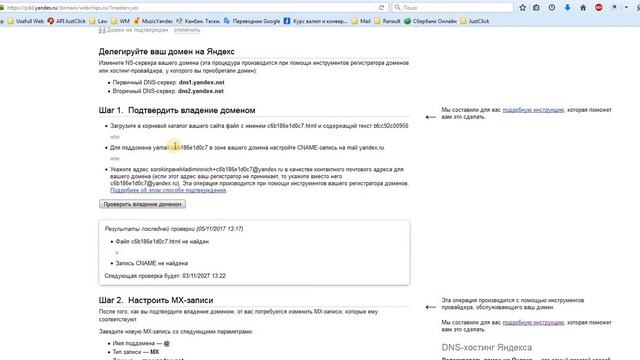Click the dns2.yandex.net server name
This screenshot has width=640, height=360.
(200, 91)
